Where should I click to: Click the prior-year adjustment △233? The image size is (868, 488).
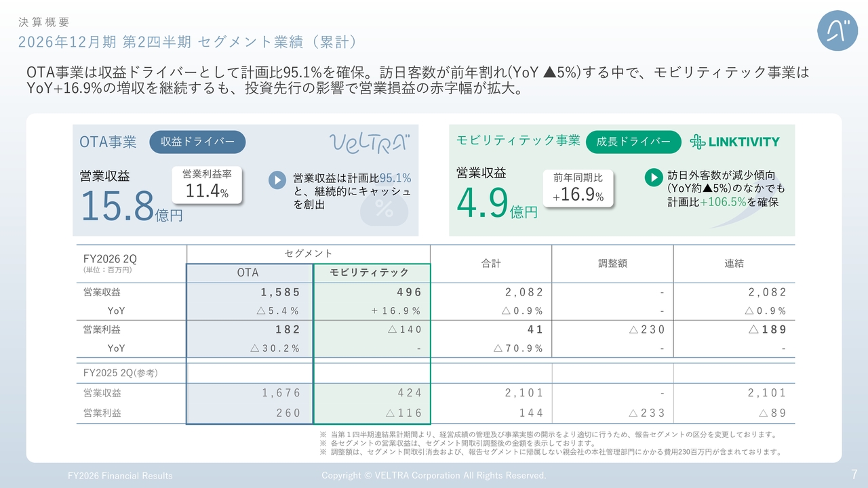coord(647,413)
